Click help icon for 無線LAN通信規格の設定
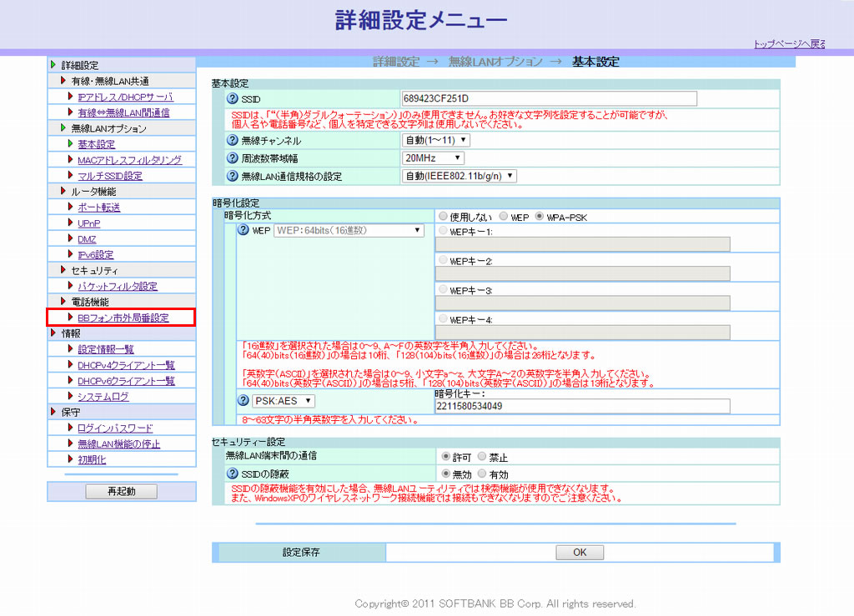Image resolution: width=854 pixels, height=616 pixels. click(233, 176)
